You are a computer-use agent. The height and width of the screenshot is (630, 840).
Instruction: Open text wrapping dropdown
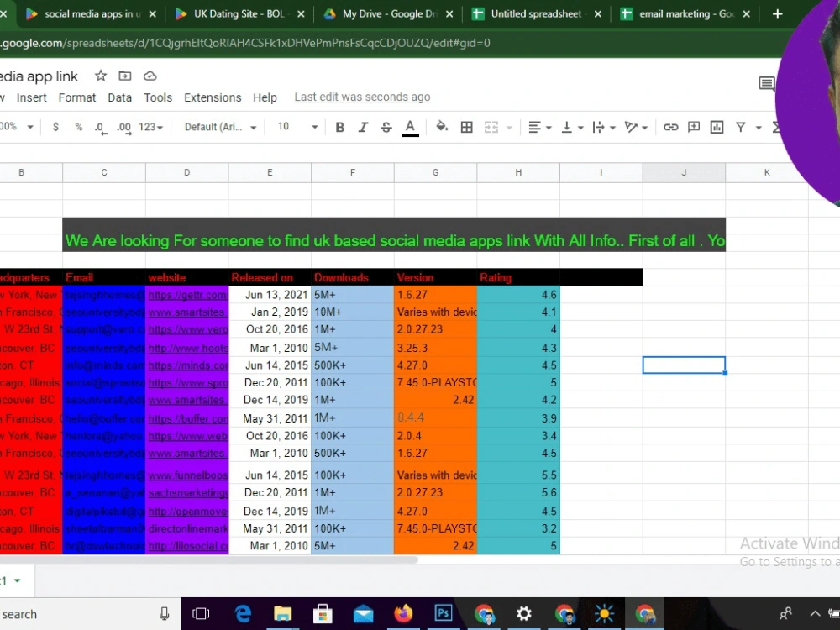(604, 127)
